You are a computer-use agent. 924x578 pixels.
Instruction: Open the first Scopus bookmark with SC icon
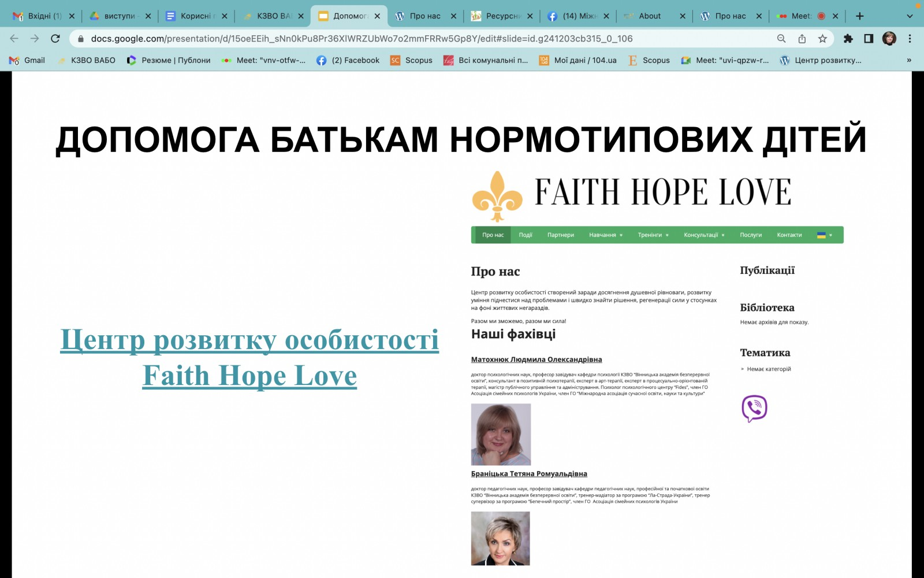411,60
